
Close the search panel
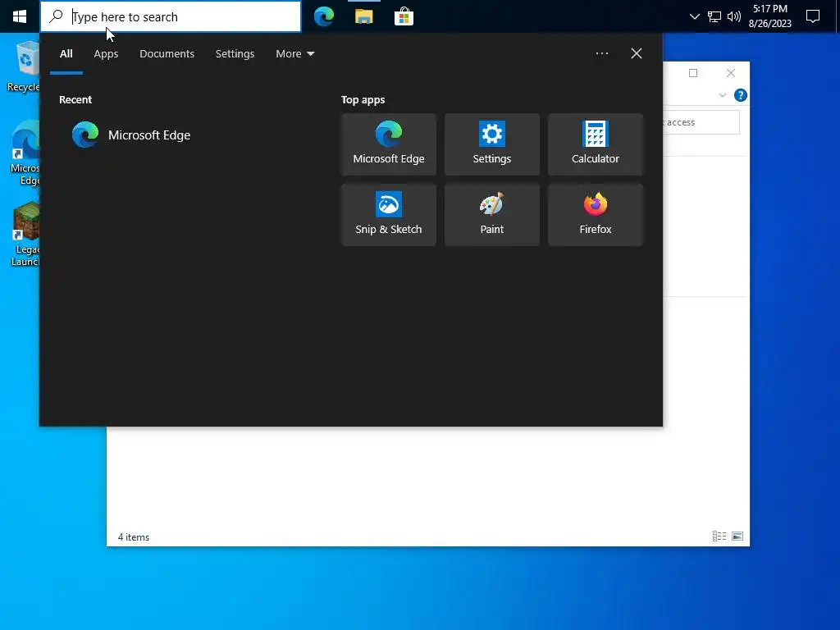[637, 53]
